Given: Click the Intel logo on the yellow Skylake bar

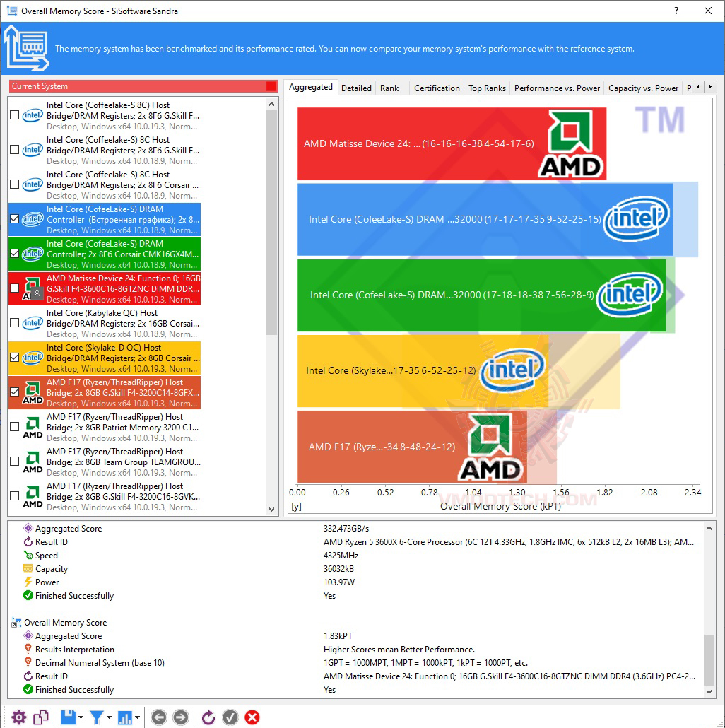Looking at the screenshot, I should (512, 370).
